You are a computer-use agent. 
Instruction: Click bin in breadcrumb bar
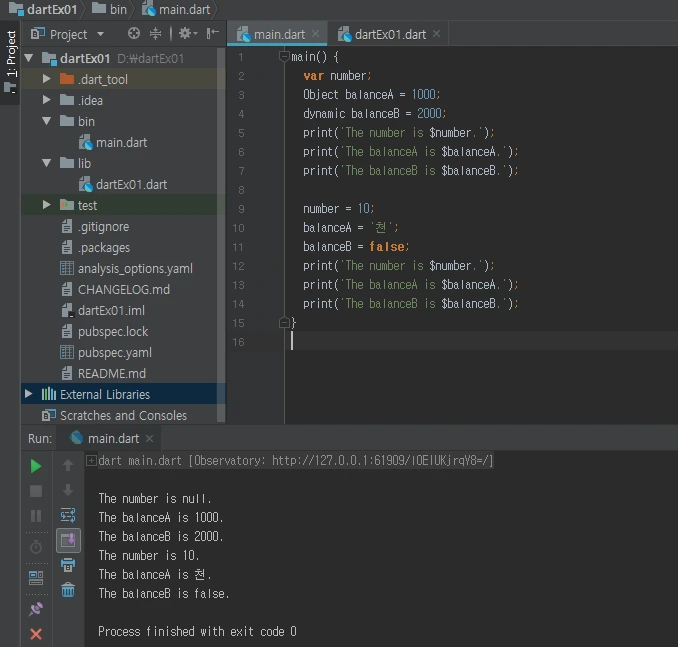[109, 9]
